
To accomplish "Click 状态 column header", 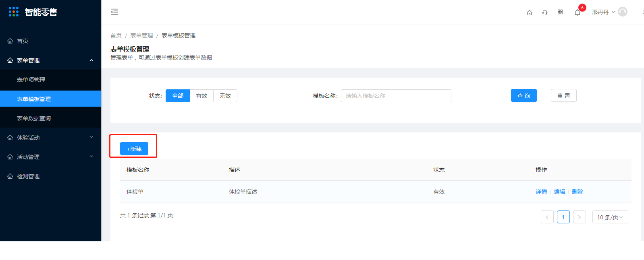I will (x=439, y=170).
